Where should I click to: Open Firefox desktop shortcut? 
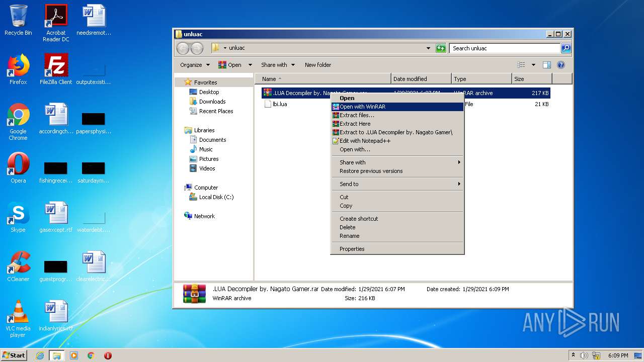pyautogui.click(x=18, y=69)
